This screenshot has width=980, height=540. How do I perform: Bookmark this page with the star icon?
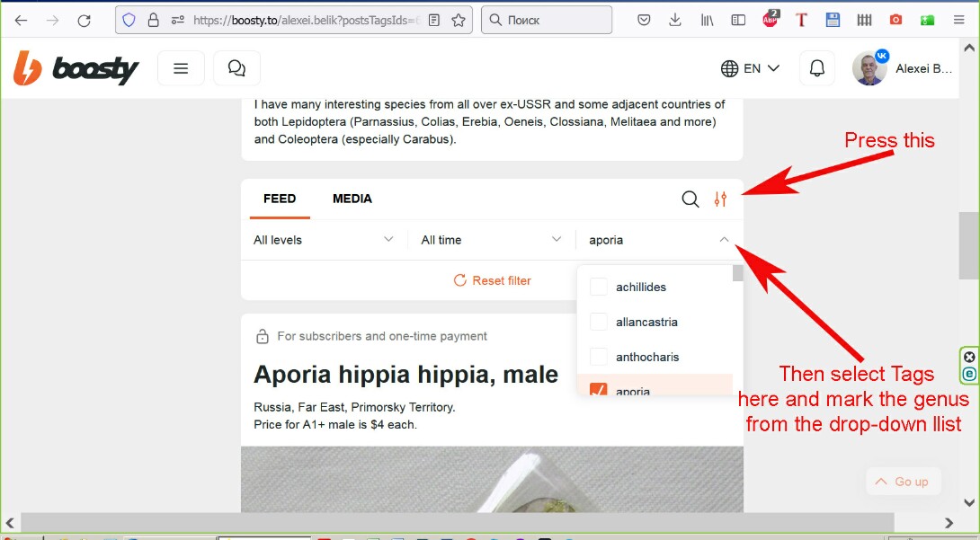click(459, 20)
